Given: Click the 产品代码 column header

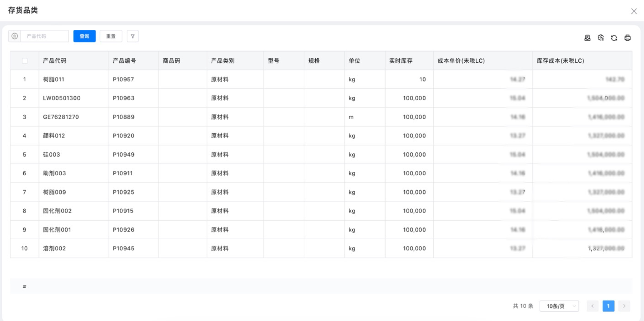Looking at the screenshot, I should (x=55, y=61).
